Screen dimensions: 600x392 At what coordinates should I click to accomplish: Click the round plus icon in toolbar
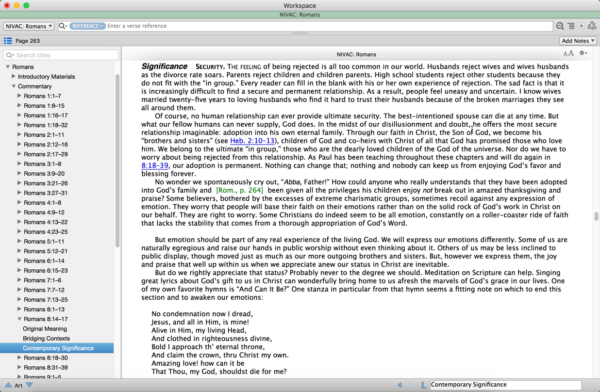click(581, 26)
